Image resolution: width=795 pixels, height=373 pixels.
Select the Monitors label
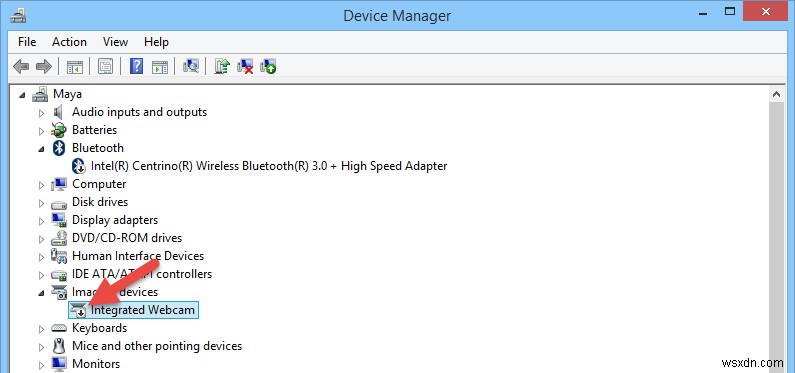96,364
